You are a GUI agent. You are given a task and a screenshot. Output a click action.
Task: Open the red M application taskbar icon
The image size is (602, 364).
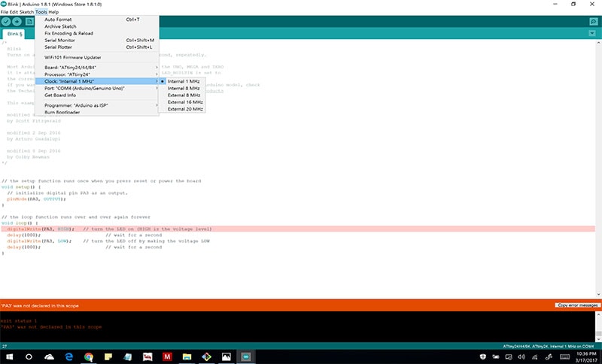coord(167,356)
